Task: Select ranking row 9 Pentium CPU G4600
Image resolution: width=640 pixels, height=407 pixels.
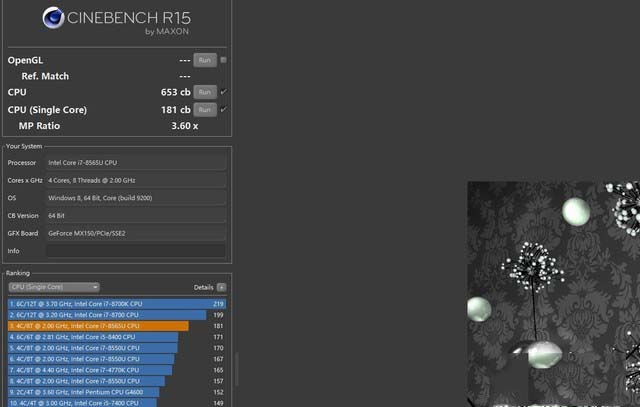Action: click(x=117, y=392)
